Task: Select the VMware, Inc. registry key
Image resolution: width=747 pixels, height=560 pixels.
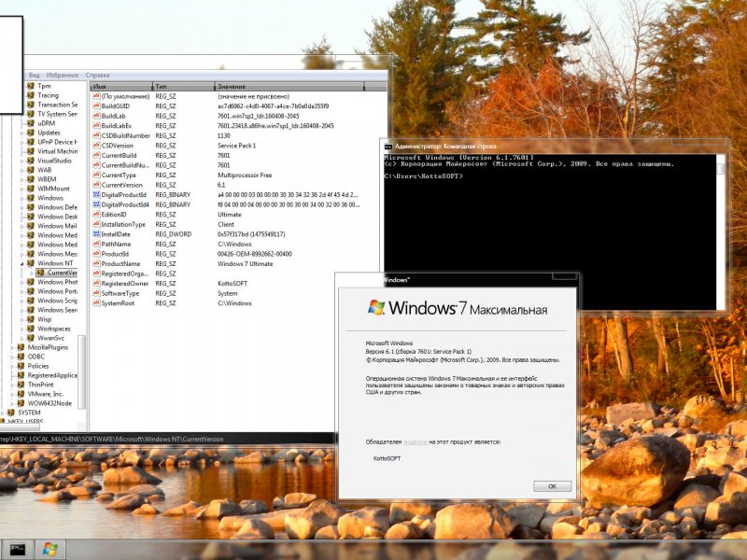Action: [x=45, y=394]
